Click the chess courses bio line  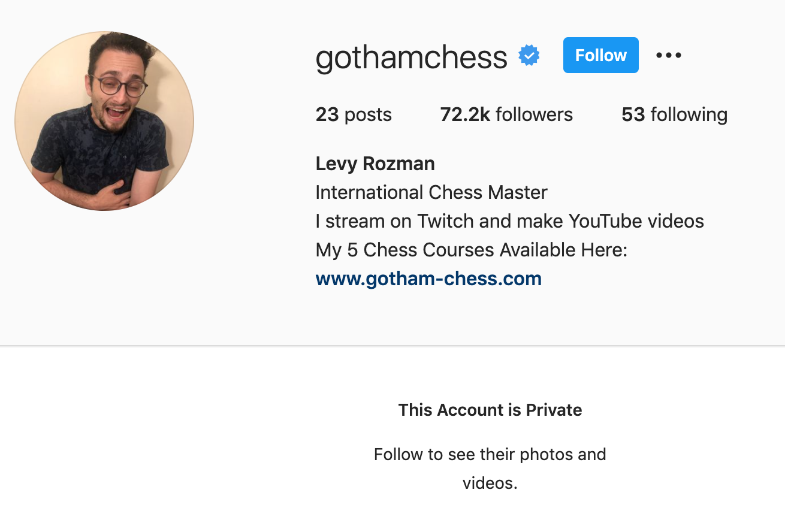(471, 250)
